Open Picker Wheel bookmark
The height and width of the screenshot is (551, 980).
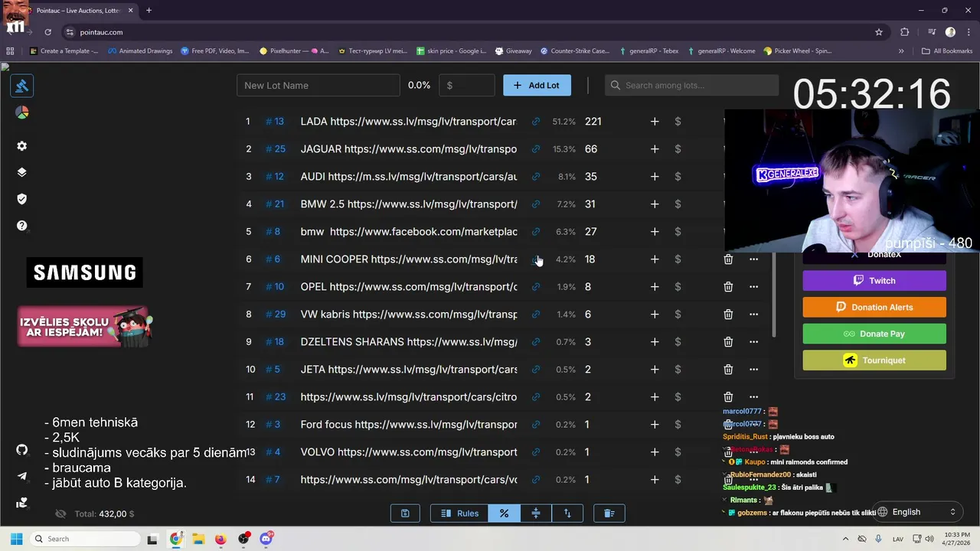tap(797, 51)
